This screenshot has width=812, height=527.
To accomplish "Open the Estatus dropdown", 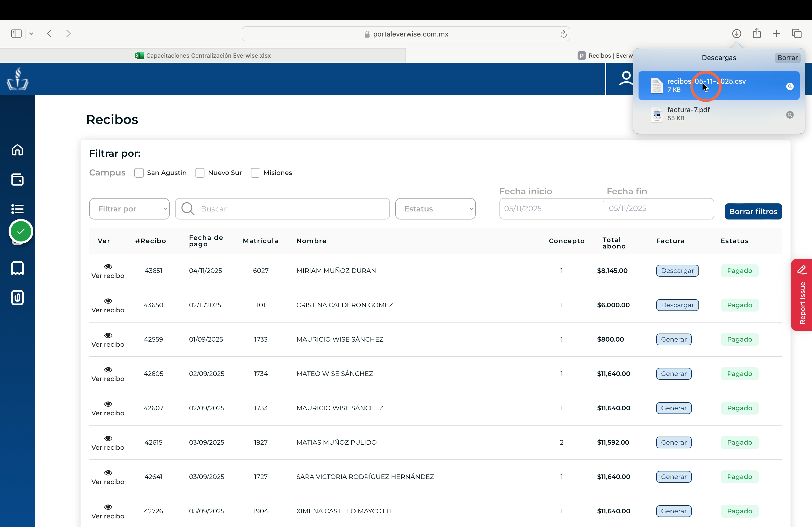I will point(435,208).
